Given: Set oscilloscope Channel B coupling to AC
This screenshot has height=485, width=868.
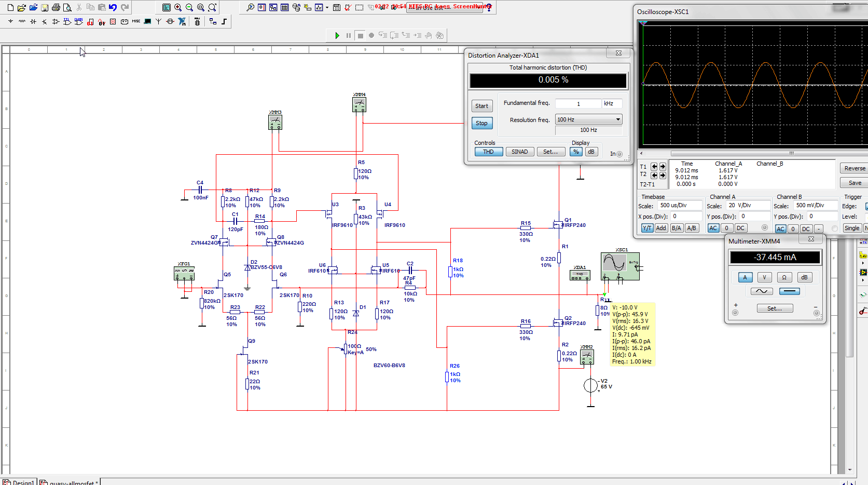Looking at the screenshot, I should coord(780,228).
